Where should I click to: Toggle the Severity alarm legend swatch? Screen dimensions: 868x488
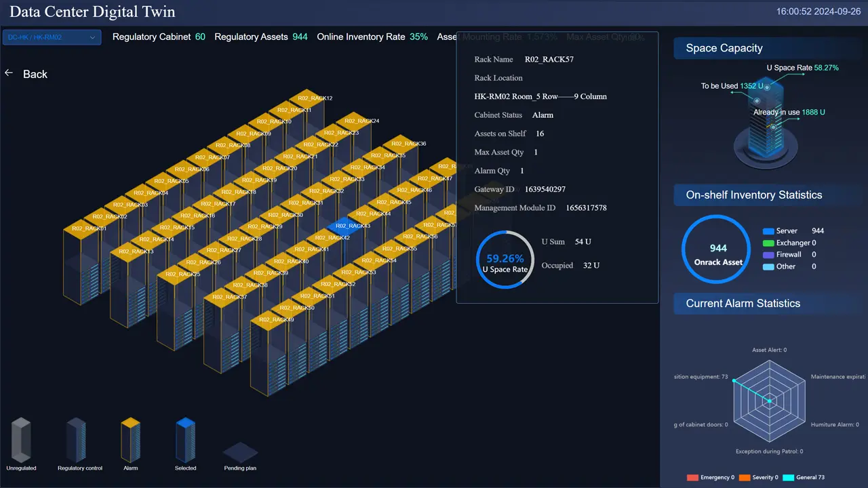point(745,478)
